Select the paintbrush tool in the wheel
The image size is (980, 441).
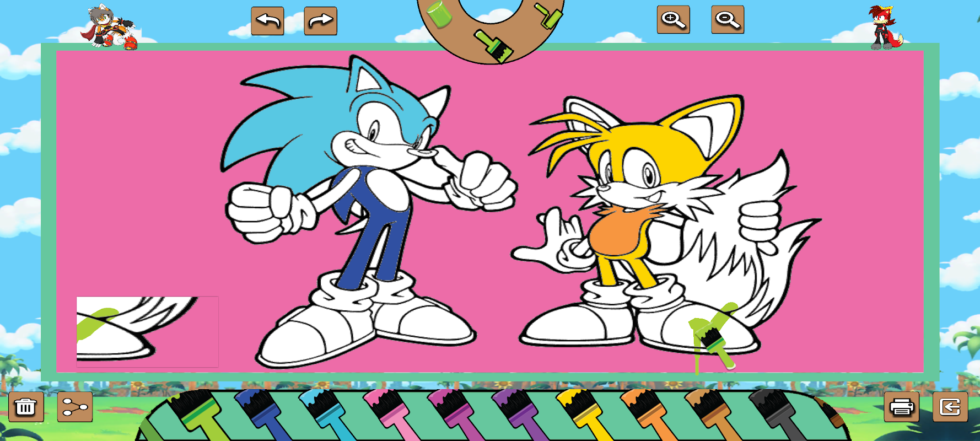click(x=494, y=45)
